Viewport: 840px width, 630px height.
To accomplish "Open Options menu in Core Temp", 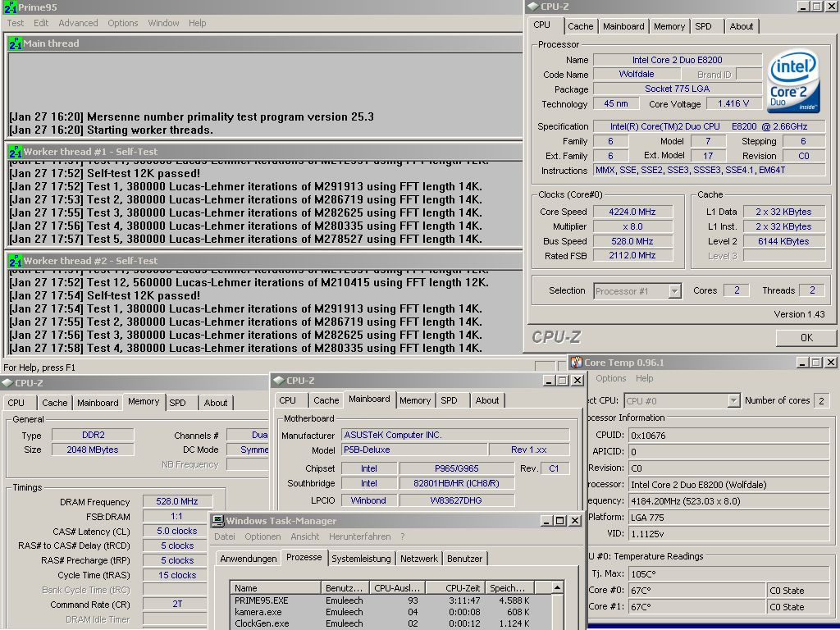I will coord(610,378).
